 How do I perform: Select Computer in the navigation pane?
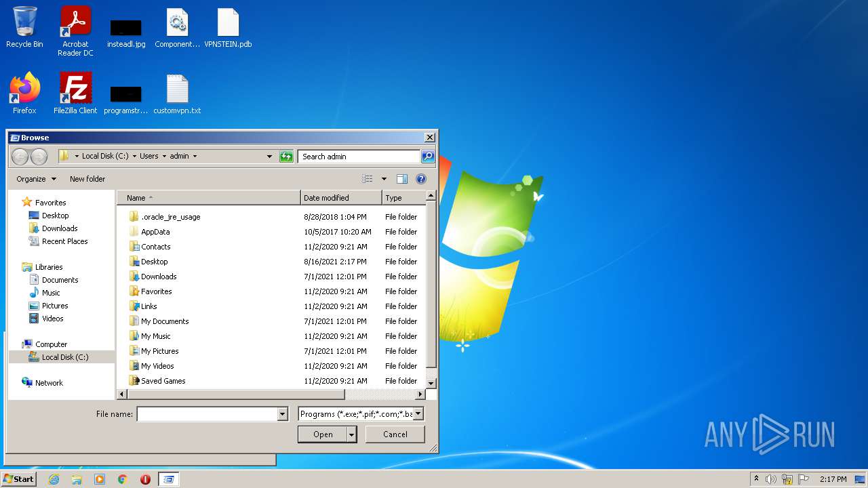click(51, 344)
